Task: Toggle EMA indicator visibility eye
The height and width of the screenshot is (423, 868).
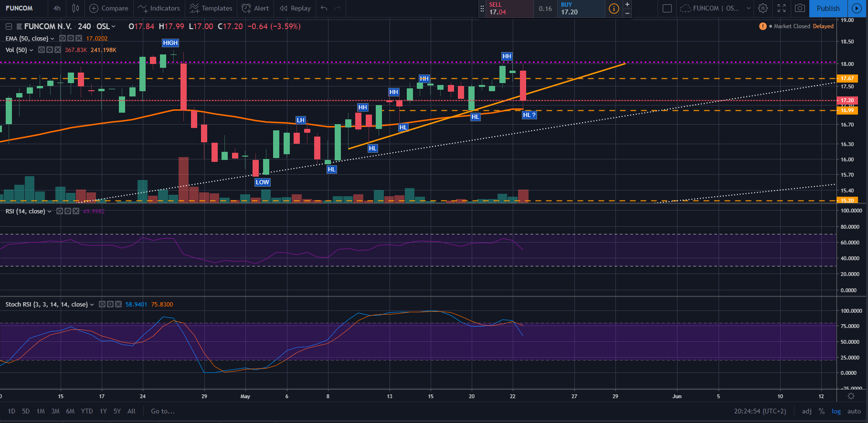Action: pyautogui.click(x=62, y=38)
